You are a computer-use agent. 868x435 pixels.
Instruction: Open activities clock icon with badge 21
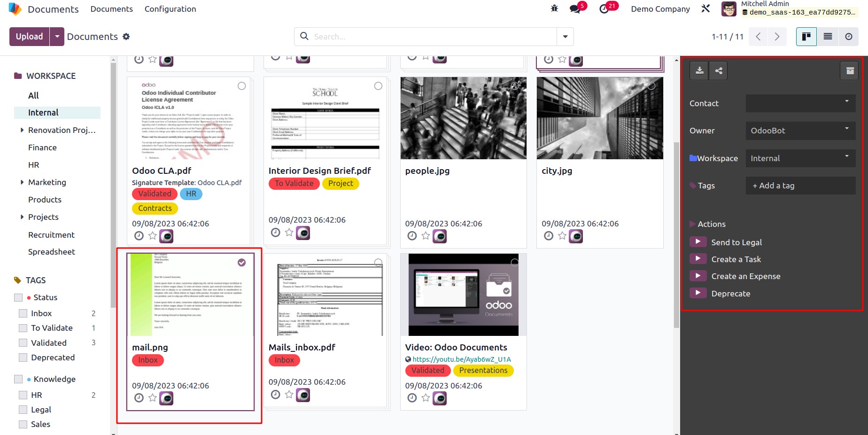pos(604,9)
